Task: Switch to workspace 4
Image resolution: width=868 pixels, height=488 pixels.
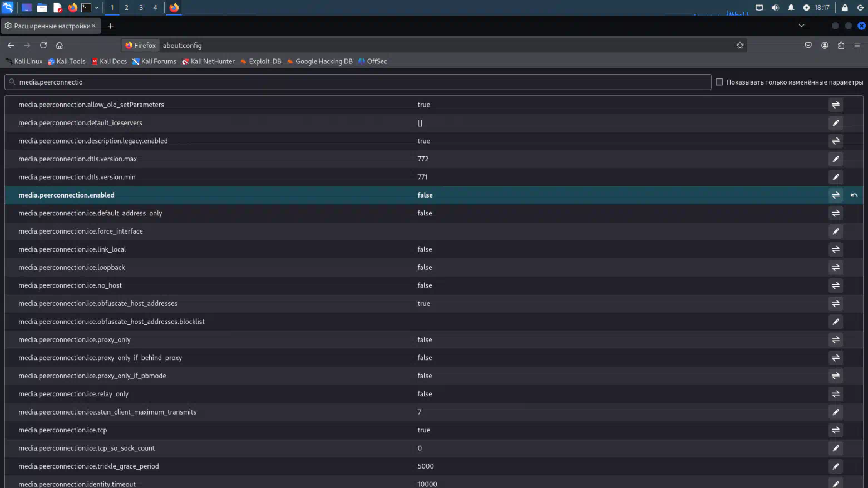Action: (x=155, y=8)
